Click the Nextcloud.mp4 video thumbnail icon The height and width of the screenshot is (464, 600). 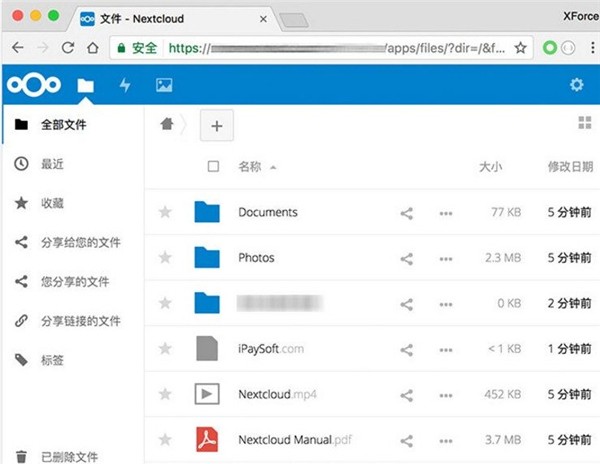207,394
